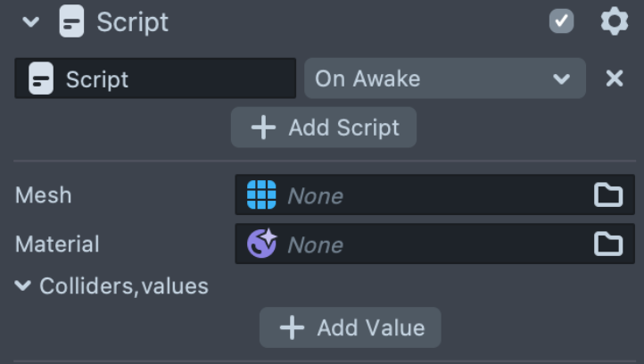
Task: Click the Material property label
Action: pos(57,244)
